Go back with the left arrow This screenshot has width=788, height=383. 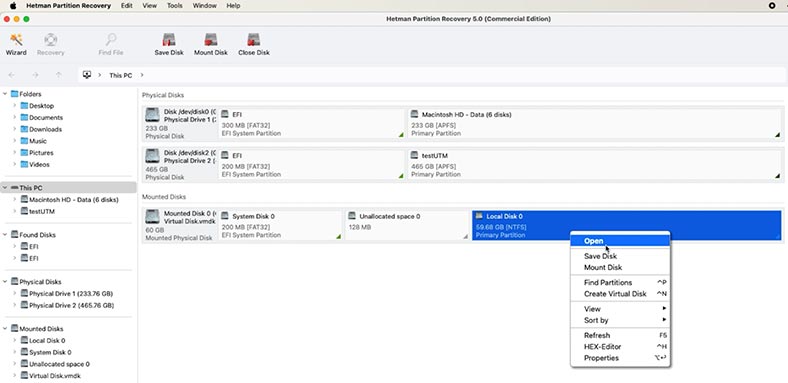click(12, 75)
